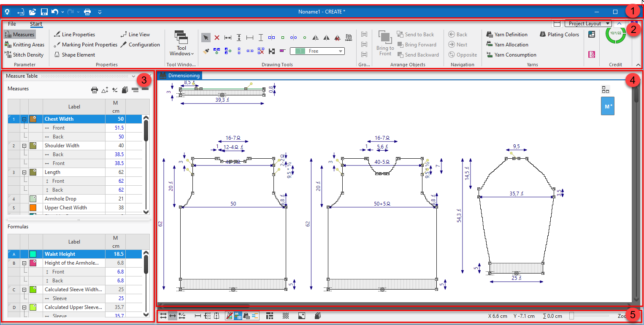This screenshot has width=644, height=325.
Task: Open the Project Layout dropdown
Action: click(x=588, y=24)
